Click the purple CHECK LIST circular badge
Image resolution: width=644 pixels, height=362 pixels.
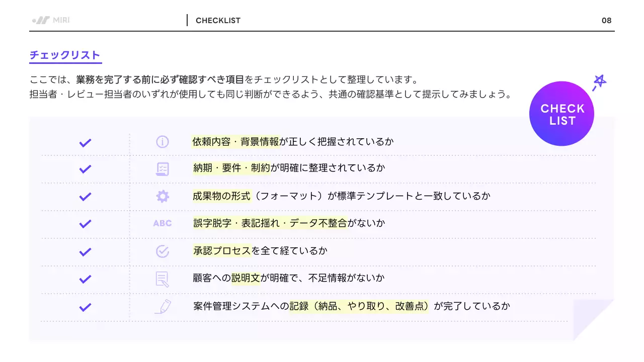coord(561,113)
